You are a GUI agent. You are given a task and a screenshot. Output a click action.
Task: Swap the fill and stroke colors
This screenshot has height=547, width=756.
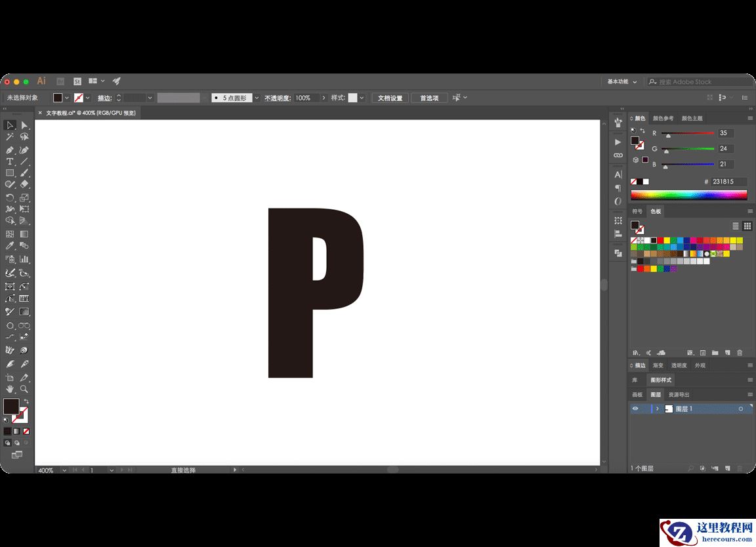tap(26, 399)
